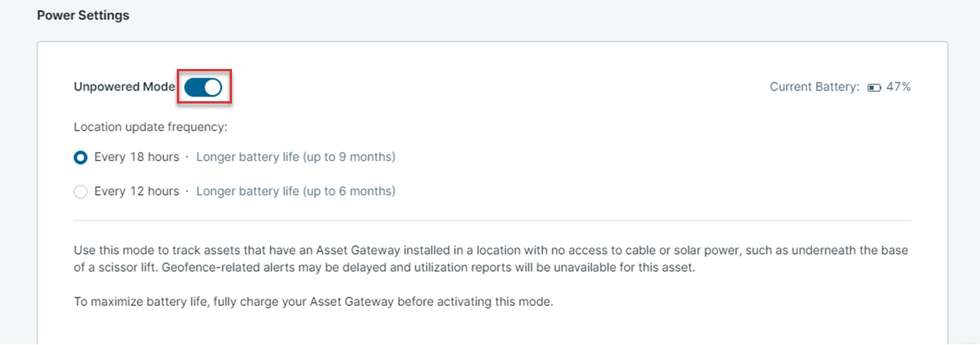Select the Every 18 hours radio button
Viewport: 980px width, 345px height.
point(80,157)
